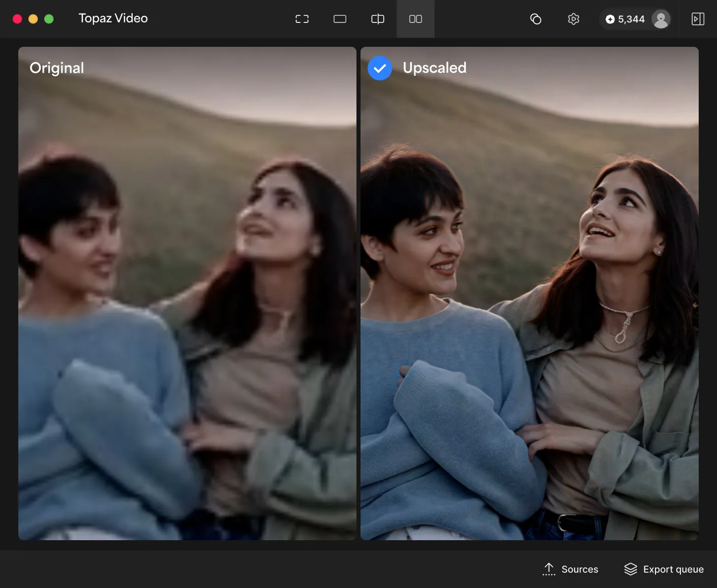Open settings gear icon
The image size is (717, 588).
tap(574, 19)
